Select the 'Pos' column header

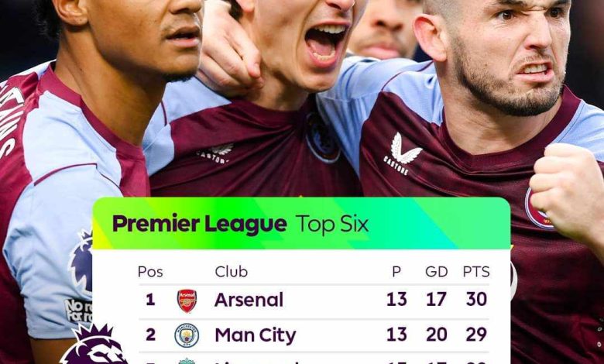149,272
